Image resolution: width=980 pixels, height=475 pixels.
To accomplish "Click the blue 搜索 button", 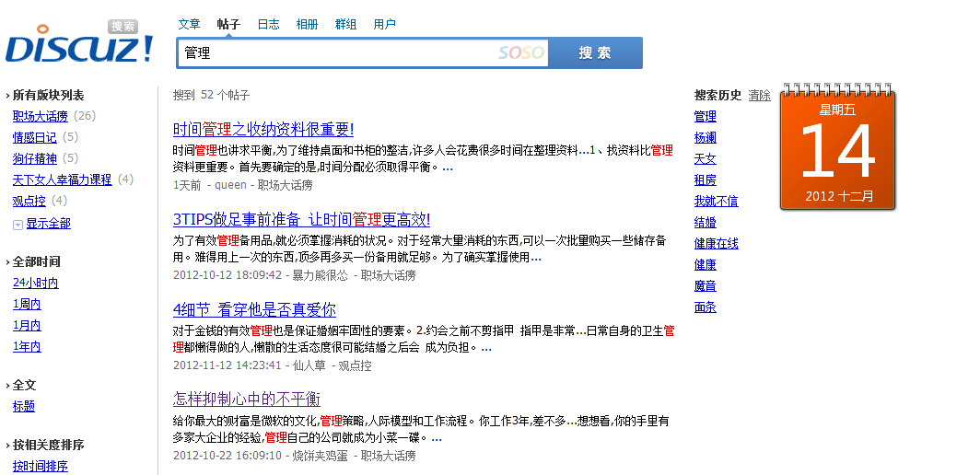I will point(595,53).
